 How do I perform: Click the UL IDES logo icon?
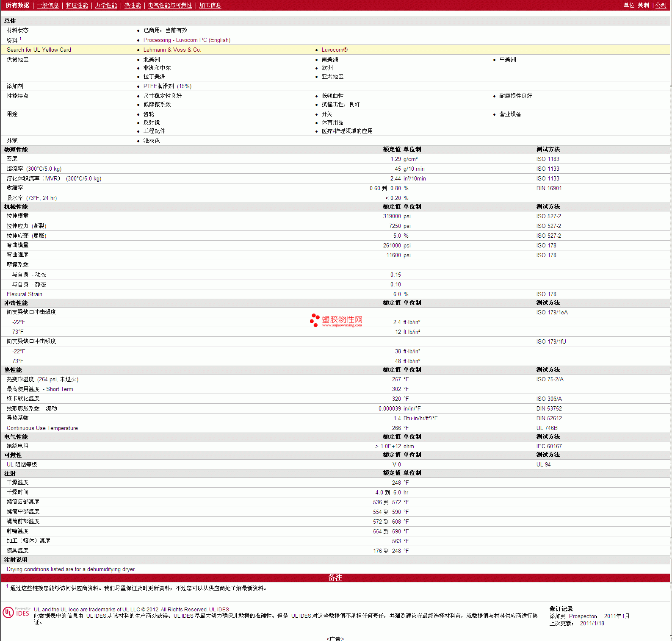[x=16, y=613]
